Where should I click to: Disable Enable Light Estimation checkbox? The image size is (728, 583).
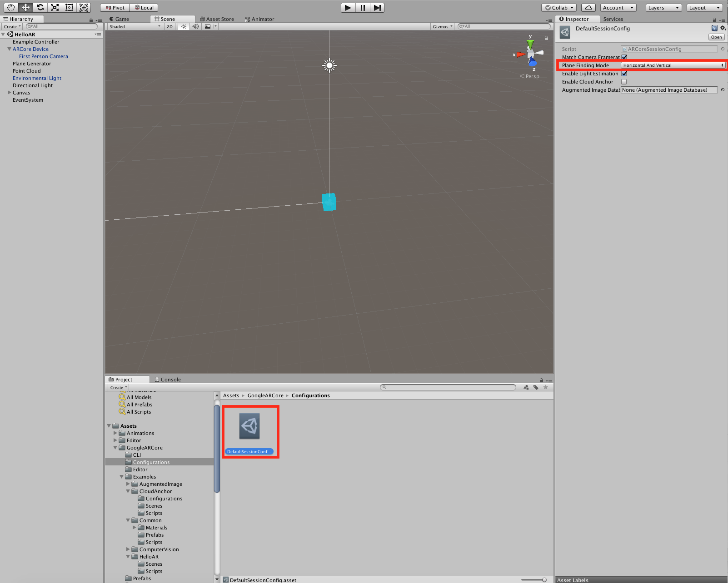(x=624, y=74)
